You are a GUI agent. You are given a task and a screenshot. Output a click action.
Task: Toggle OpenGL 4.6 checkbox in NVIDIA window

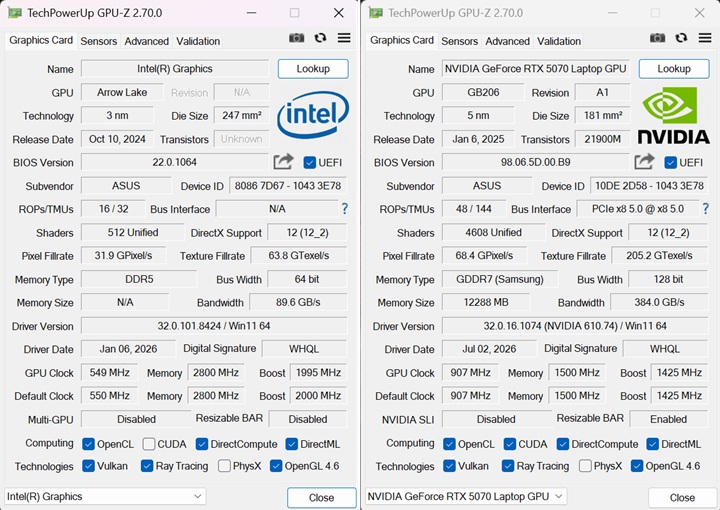click(637, 466)
